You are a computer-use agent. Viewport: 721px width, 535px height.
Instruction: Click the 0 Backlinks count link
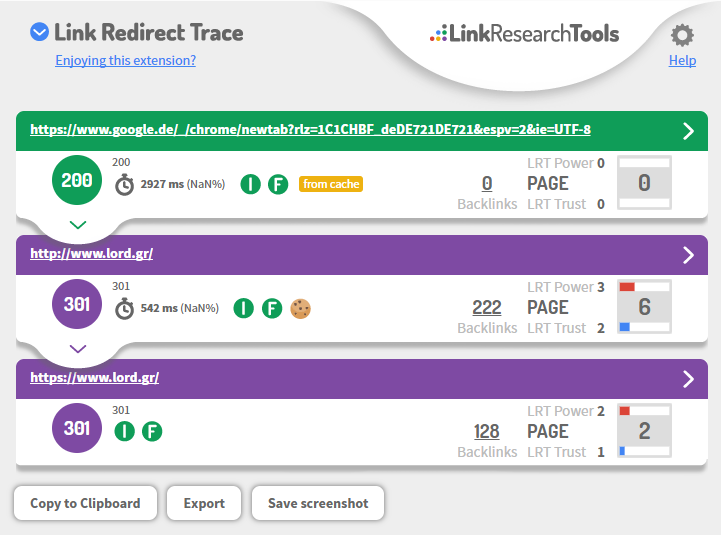[487, 184]
